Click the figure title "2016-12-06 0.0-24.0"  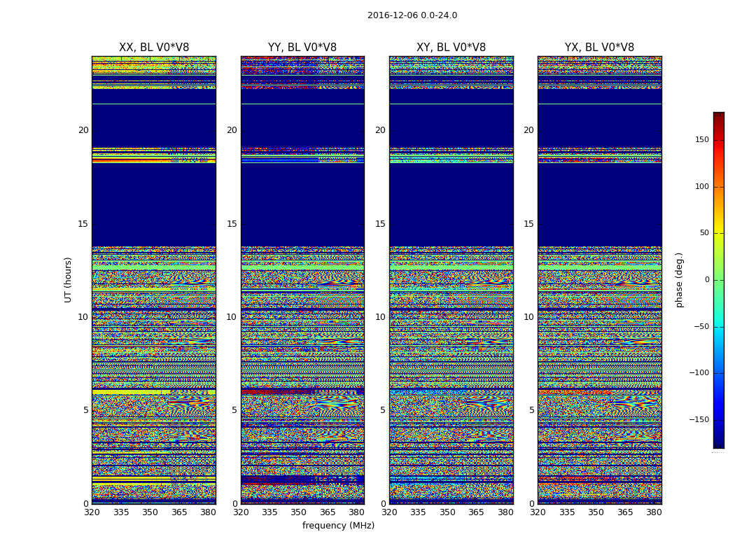pyautogui.click(x=412, y=15)
